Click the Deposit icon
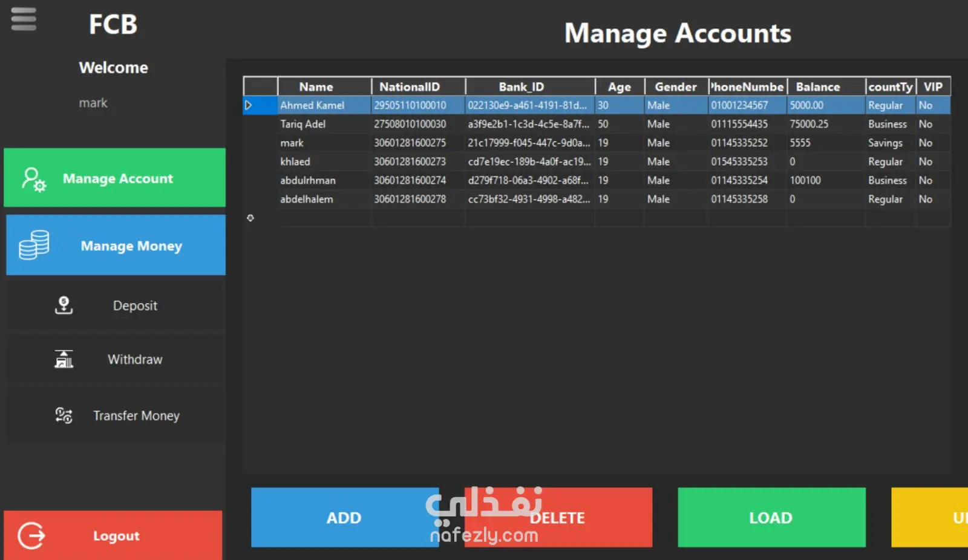The height and width of the screenshot is (560, 968). point(64,305)
